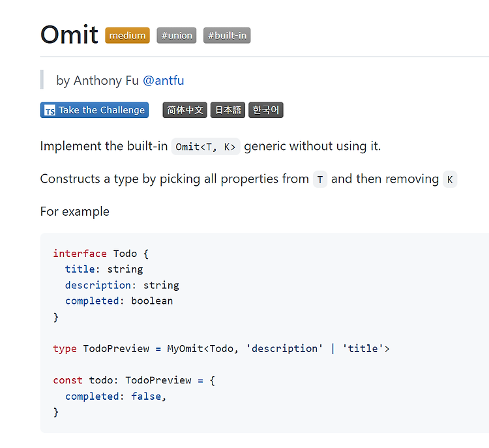Screen dimensions: 489x448
Task: Click the TodoPreview type name in code
Action: pyautogui.click(x=116, y=348)
